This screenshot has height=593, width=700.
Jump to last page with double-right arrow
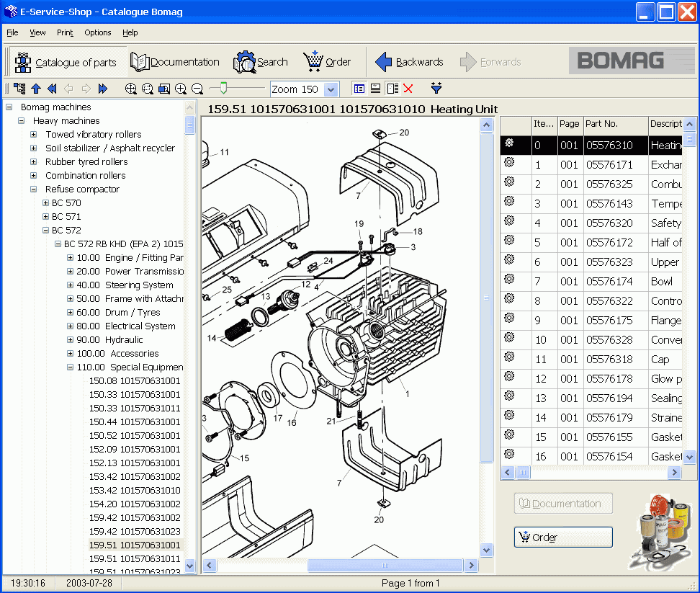[103, 89]
